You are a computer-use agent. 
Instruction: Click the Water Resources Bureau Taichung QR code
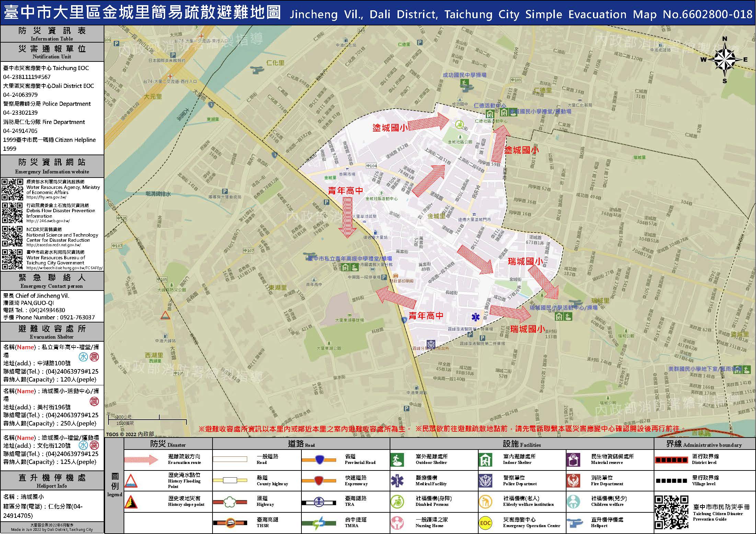coord(13,259)
